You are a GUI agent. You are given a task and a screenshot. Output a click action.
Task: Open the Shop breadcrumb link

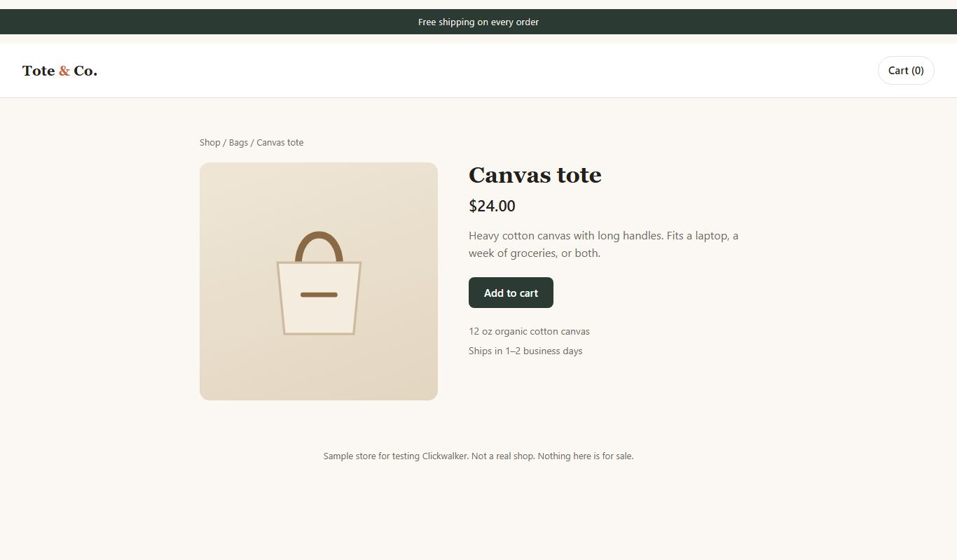210,143
